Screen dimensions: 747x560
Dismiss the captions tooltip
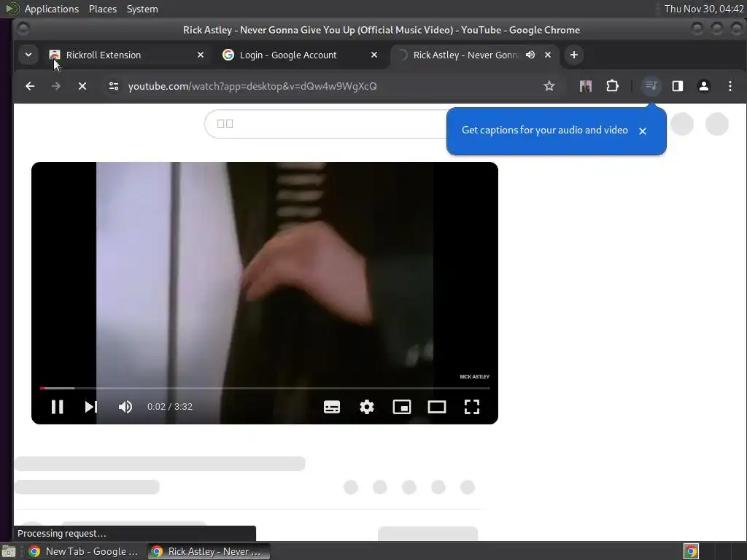point(643,131)
